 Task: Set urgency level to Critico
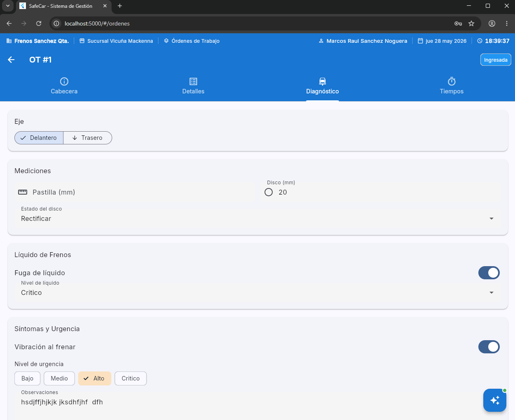pos(130,378)
